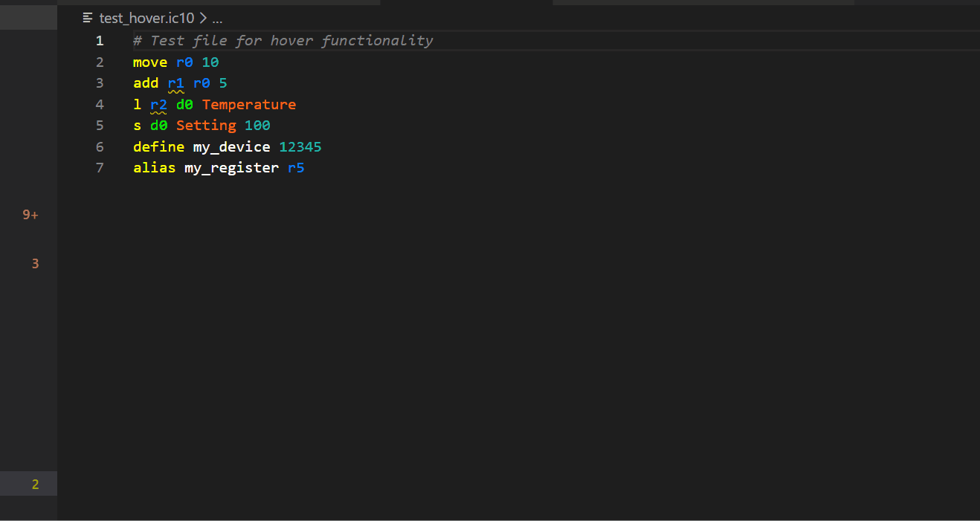Toggle a breakpoint beside line 7
This screenshot has height=521, width=980.
[x=82, y=167]
